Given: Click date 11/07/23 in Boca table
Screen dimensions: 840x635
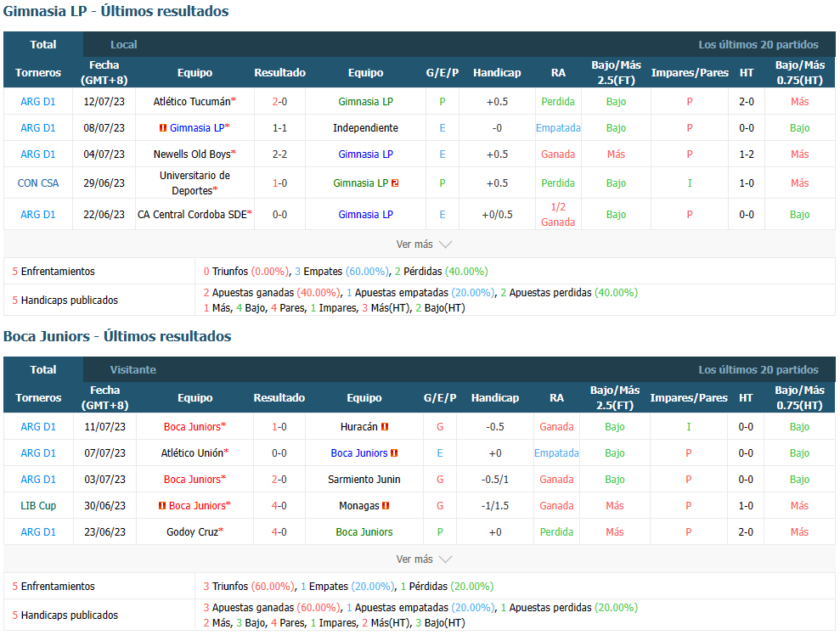Looking at the screenshot, I should pyautogui.click(x=105, y=427).
